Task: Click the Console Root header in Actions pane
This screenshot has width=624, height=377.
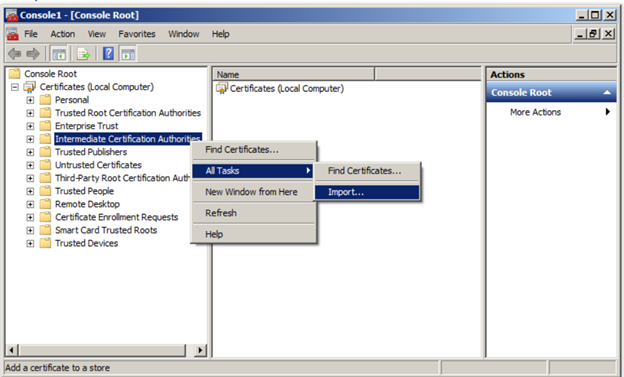Action: click(551, 92)
